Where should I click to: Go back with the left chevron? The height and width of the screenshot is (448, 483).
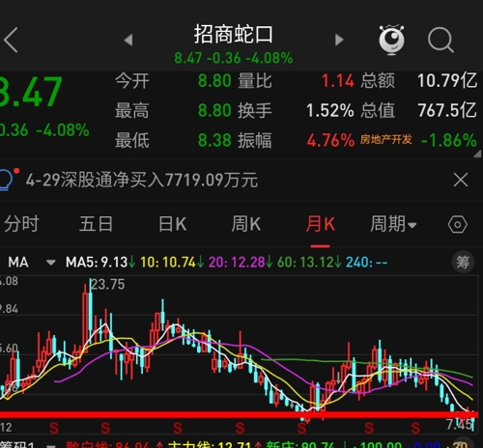11,40
